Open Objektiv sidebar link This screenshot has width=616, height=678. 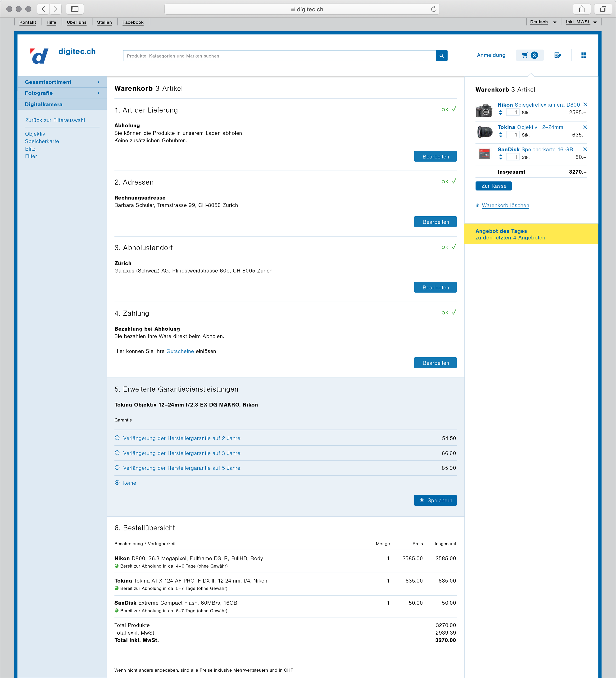point(35,134)
